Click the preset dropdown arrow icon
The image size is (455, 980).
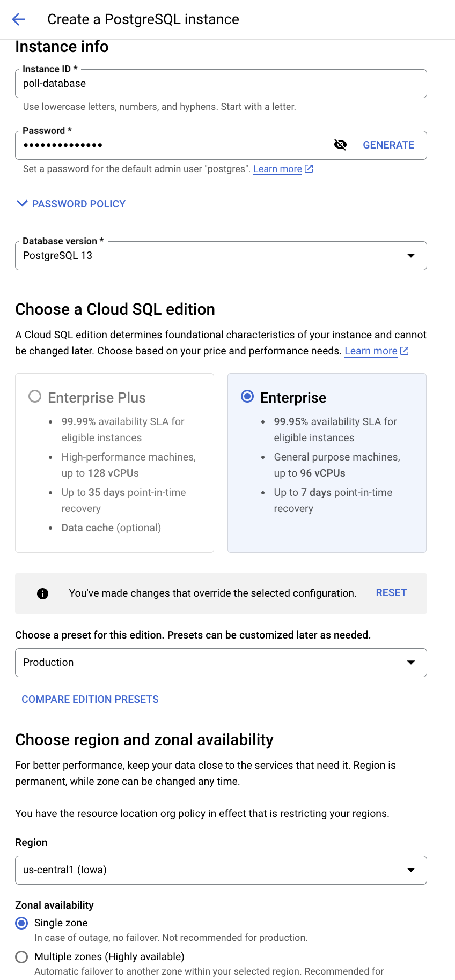(411, 663)
